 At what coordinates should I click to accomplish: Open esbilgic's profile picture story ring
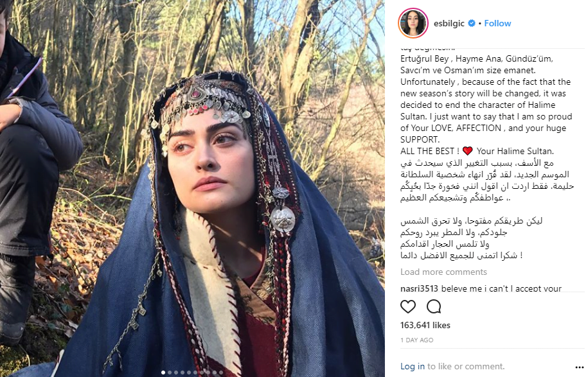(x=413, y=23)
